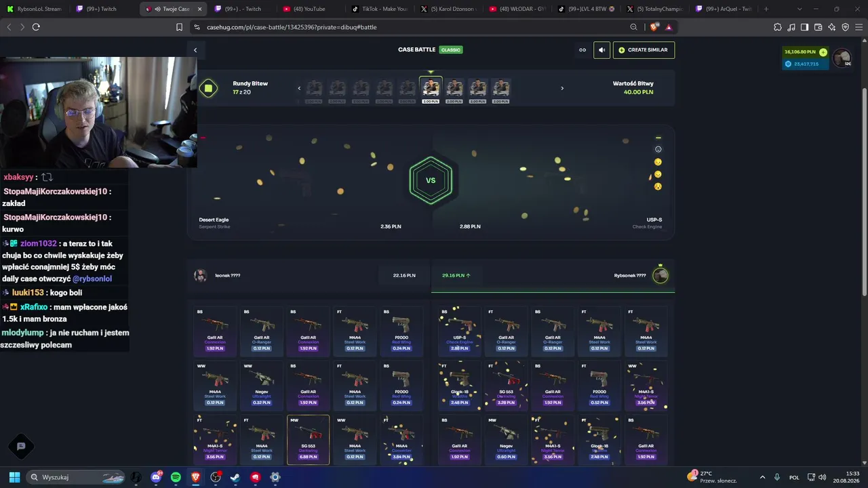Click chat username ziom1032
This screenshot has height=488, width=868.
39,244
